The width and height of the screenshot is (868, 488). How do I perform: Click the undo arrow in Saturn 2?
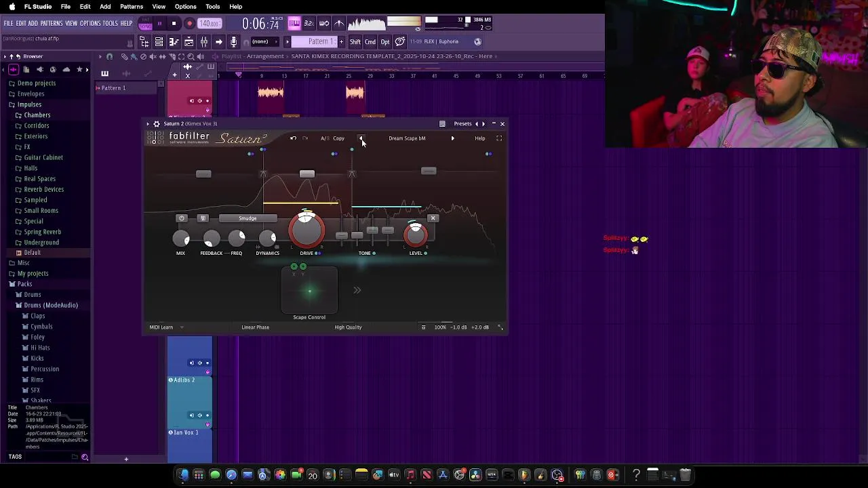click(293, 138)
